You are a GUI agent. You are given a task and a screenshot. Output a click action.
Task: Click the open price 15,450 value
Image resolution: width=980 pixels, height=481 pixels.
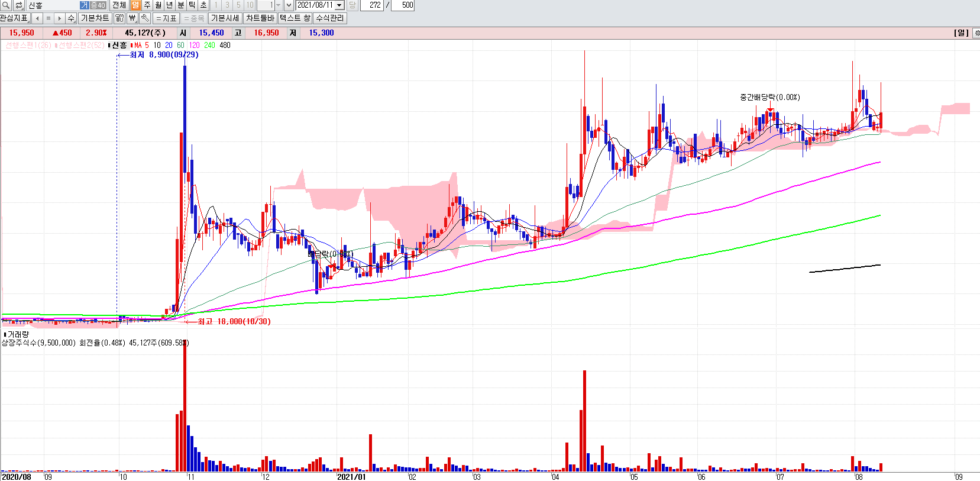211,33
